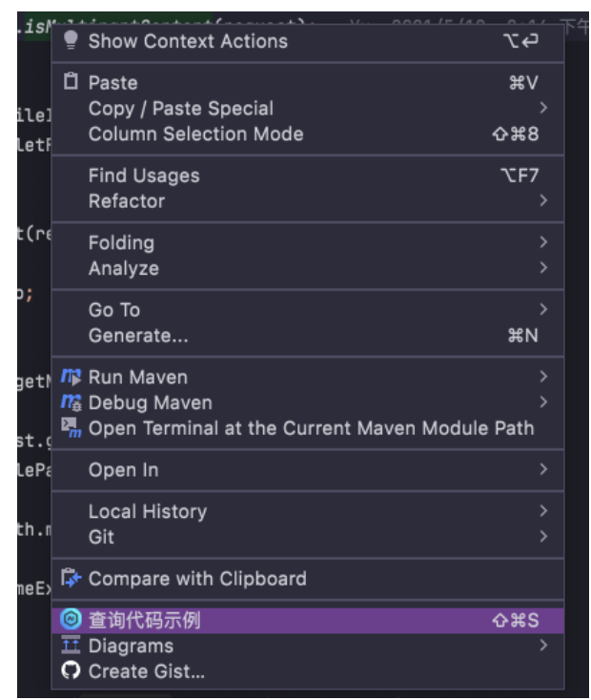
Task: Click the lightbulb icon beside Show Context Actions
Action: point(71,41)
